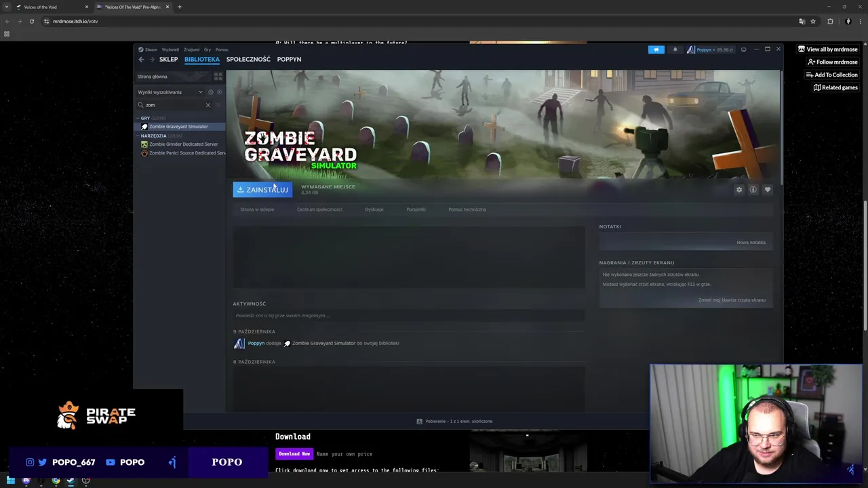Open the Gry menu
868x488 pixels.
tap(208, 49)
